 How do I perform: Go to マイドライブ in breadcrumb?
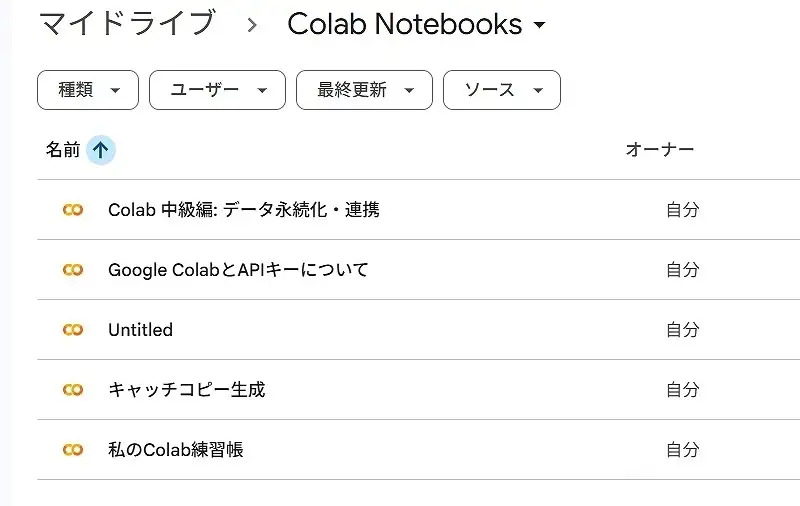click(127, 24)
